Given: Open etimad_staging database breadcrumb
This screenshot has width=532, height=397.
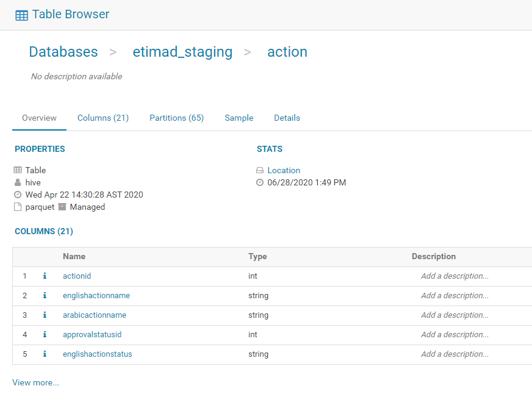Looking at the screenshot, I should [x=182, y=52].
